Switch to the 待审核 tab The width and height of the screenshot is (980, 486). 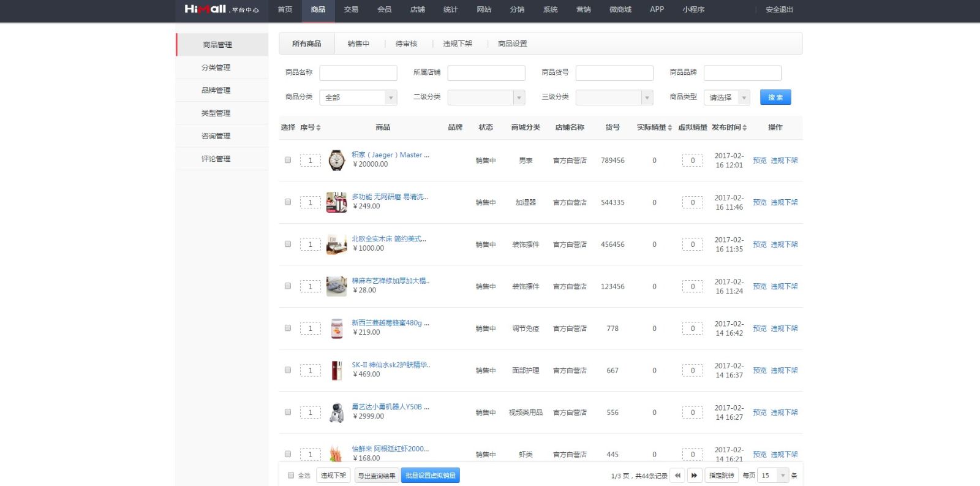[406, 44]
